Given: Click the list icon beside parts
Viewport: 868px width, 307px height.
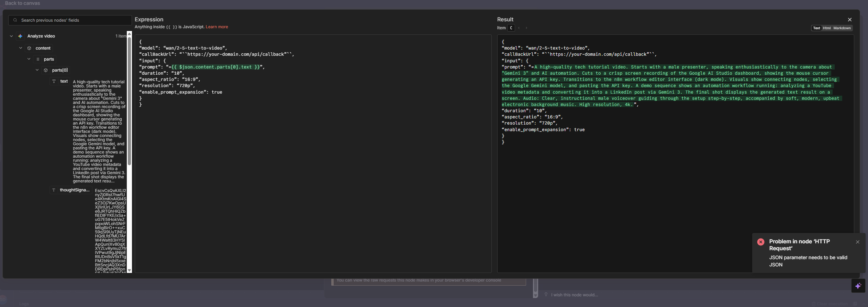Looking at the screenshot, I should tap(38, 59).
